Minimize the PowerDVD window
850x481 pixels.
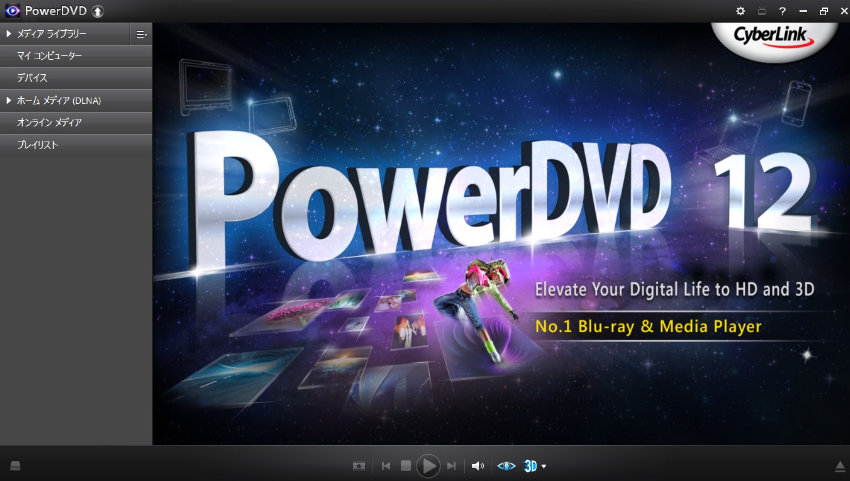(x=803, y=11)
